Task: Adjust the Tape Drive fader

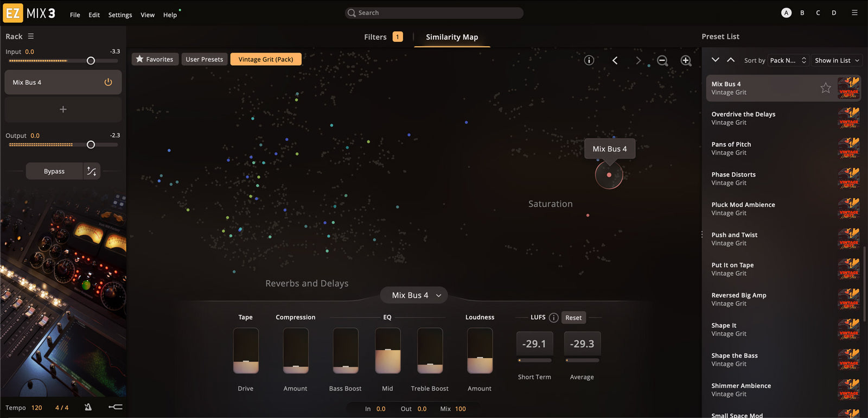Action: [x=246, y=351]
